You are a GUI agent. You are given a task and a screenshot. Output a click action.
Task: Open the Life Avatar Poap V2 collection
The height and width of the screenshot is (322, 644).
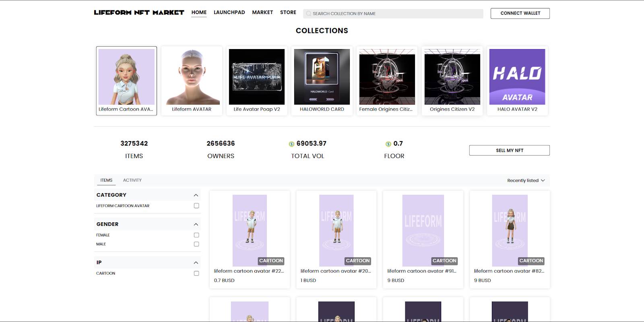257,81
